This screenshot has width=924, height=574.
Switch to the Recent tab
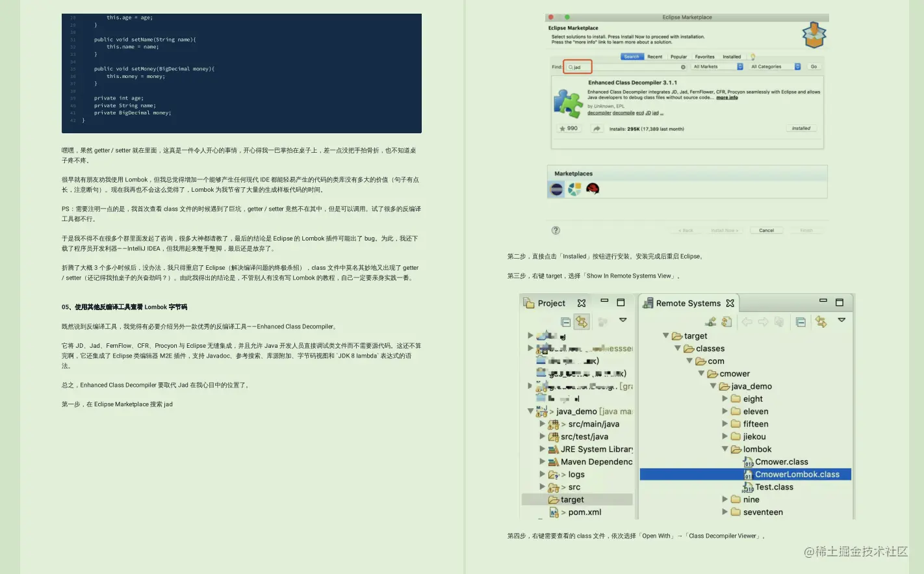654,57
